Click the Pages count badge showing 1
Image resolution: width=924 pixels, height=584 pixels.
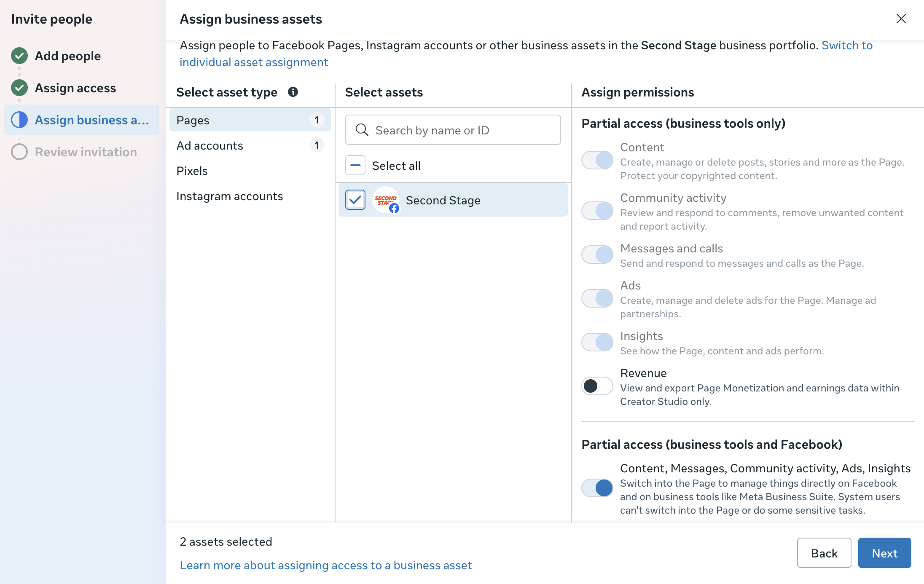pyautogui.click(x=317, y=120)
